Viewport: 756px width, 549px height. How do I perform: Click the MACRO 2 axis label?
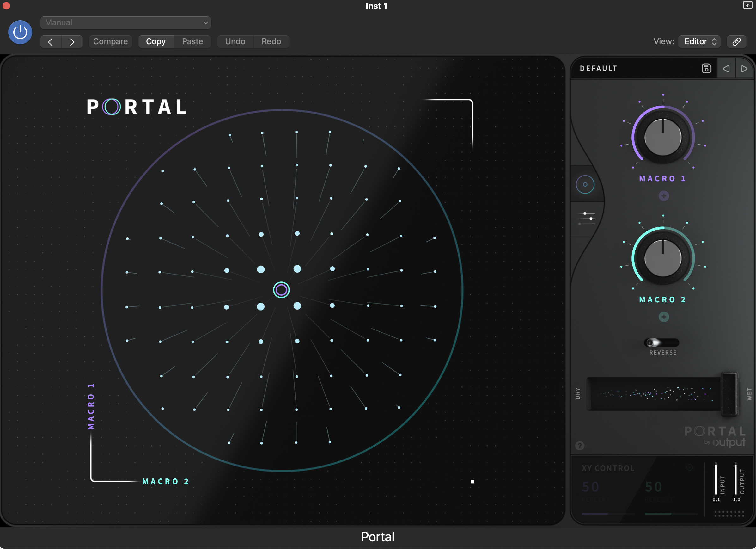[166, 481]
